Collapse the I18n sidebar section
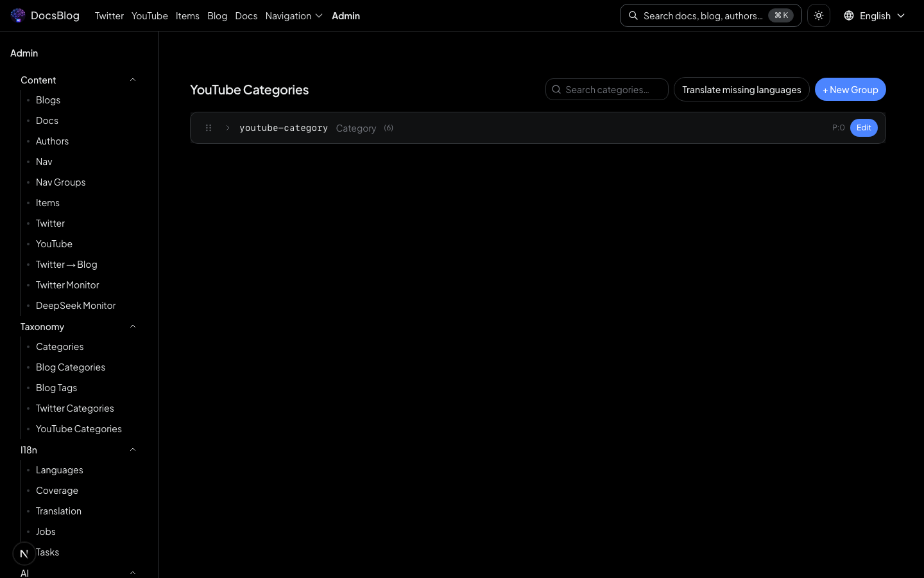 (133, 450)
